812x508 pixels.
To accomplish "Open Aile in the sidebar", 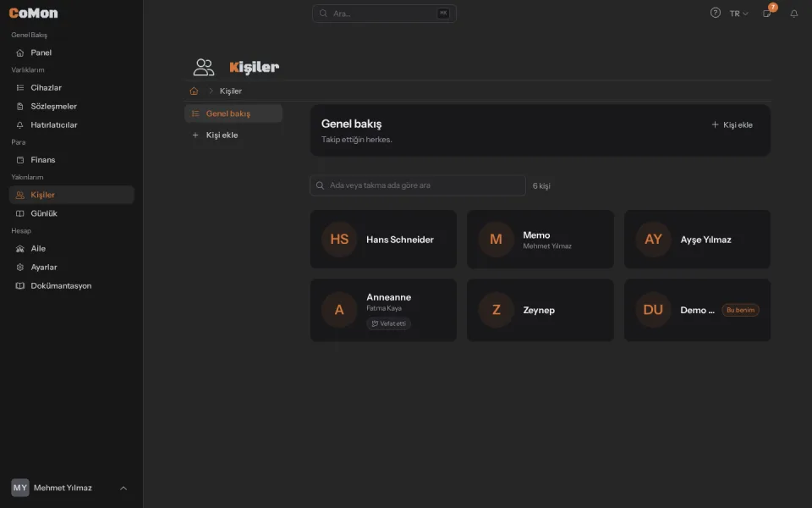I will (71, 249).
